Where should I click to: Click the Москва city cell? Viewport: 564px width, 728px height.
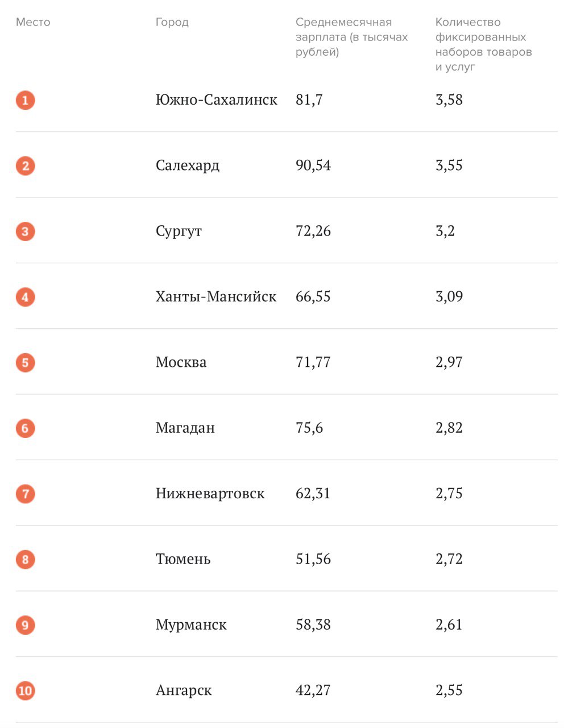(x=181, y=362)
